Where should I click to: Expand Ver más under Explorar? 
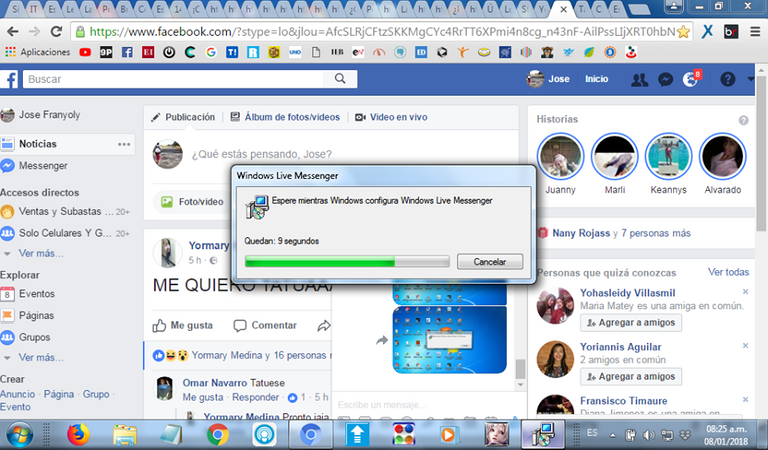point(41,357)
